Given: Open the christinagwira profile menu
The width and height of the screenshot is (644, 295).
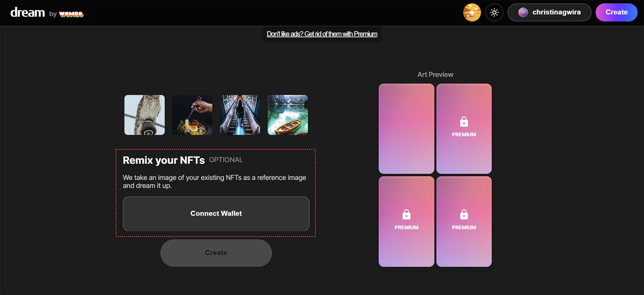Looking at the screenshot, I should (549, 13).
